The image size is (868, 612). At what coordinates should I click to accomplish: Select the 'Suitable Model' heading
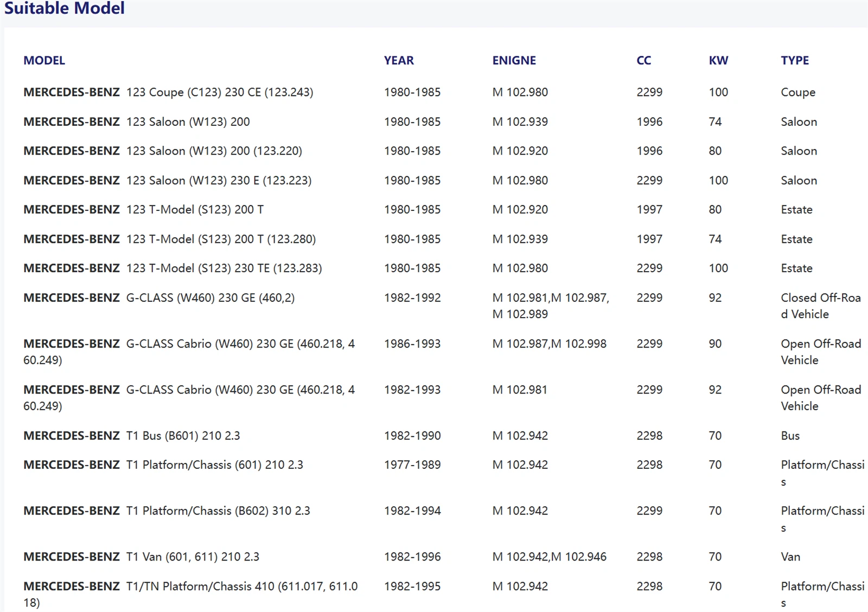coord(65,8)
